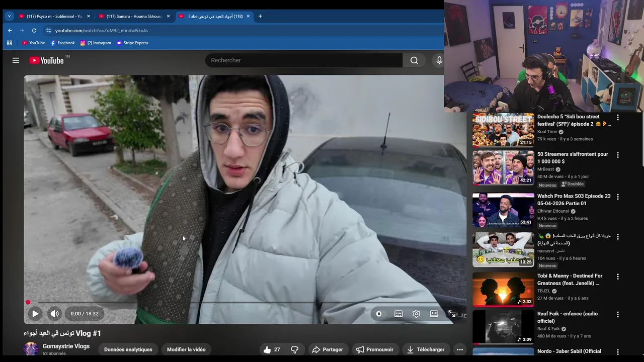The image size is (644, 362).
Task: Click Koul Time channel name
Action: click(x=547, y=132)
